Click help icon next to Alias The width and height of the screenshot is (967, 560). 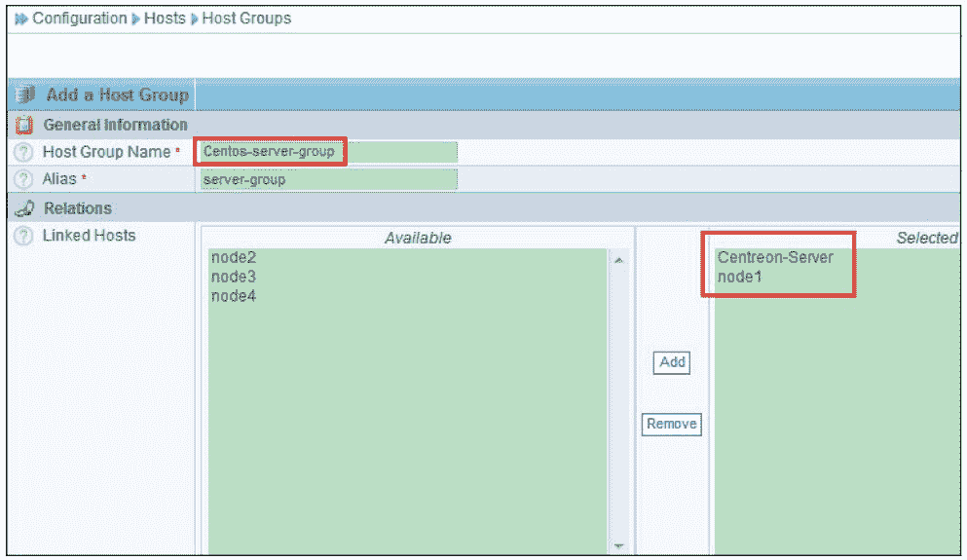tap(25, 180)
